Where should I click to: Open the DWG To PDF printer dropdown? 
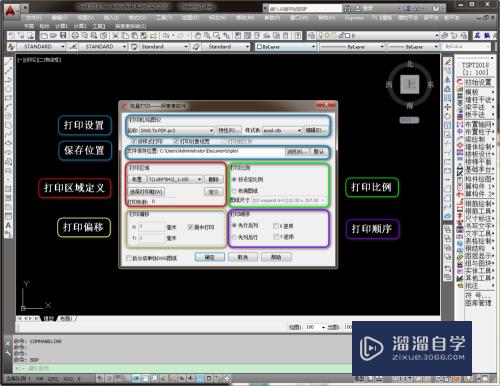(x=177, y=130)
